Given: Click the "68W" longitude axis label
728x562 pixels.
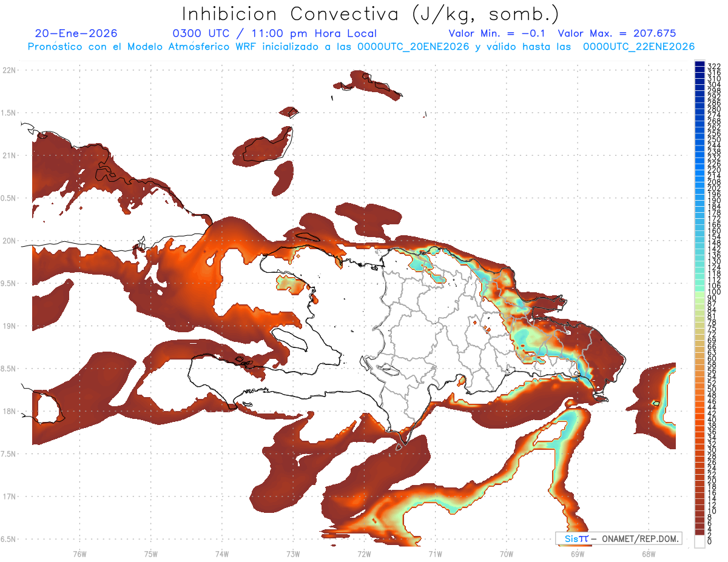Looking at the screenshot, I should (649, 554).
